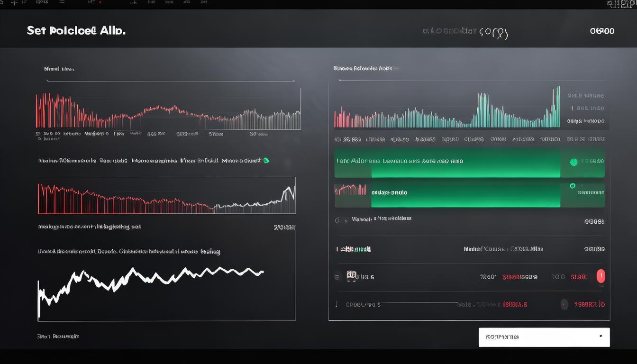Click the half-circle icon at the start of the first list row

click(337, 220)
